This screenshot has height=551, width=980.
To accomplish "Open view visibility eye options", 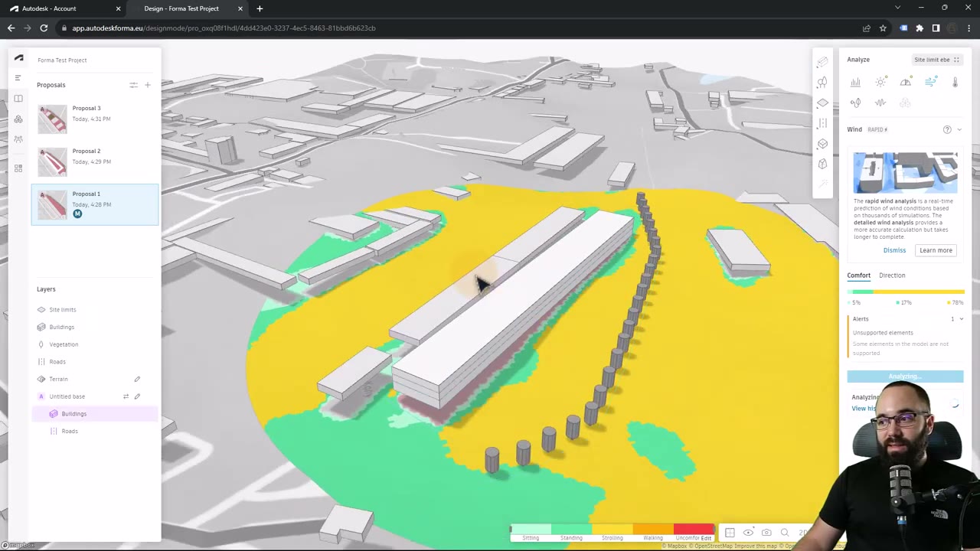I will tap(748, 533).
